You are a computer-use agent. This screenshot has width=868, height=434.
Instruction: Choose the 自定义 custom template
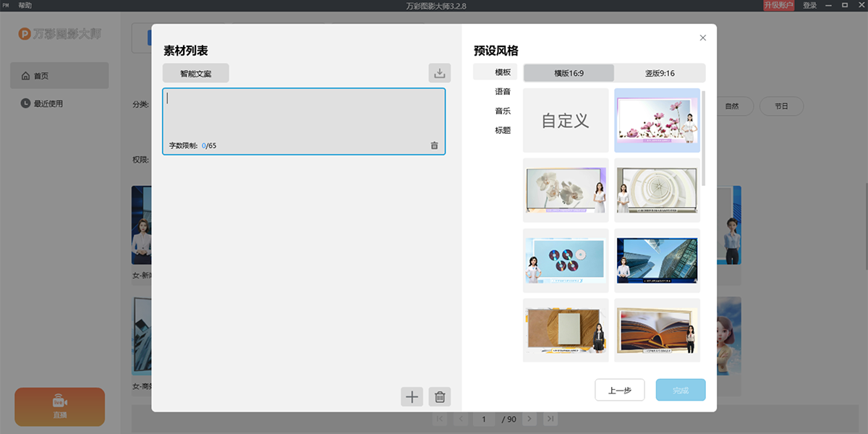tap(566, 121)
